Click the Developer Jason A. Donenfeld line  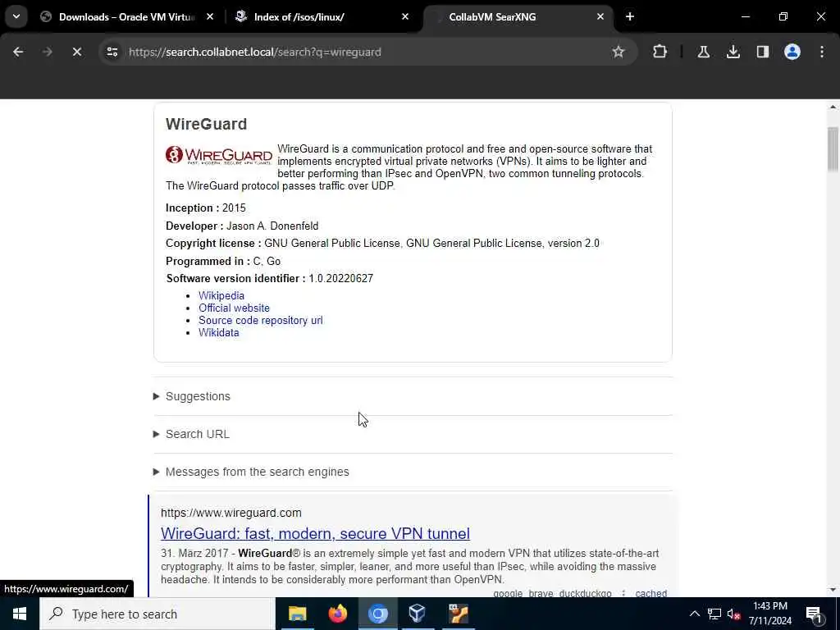tap(242, 226)
